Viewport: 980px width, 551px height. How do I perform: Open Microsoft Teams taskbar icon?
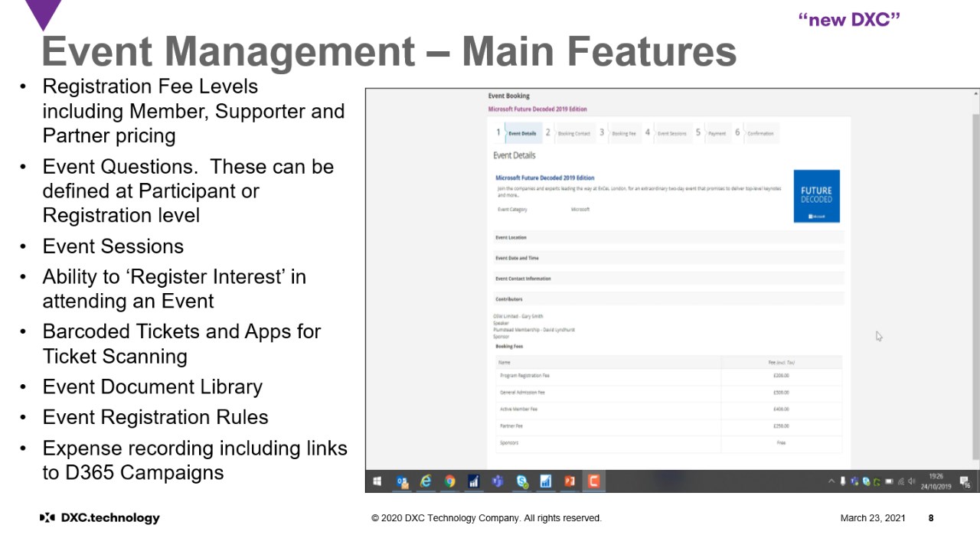click(x=498, y=481)
